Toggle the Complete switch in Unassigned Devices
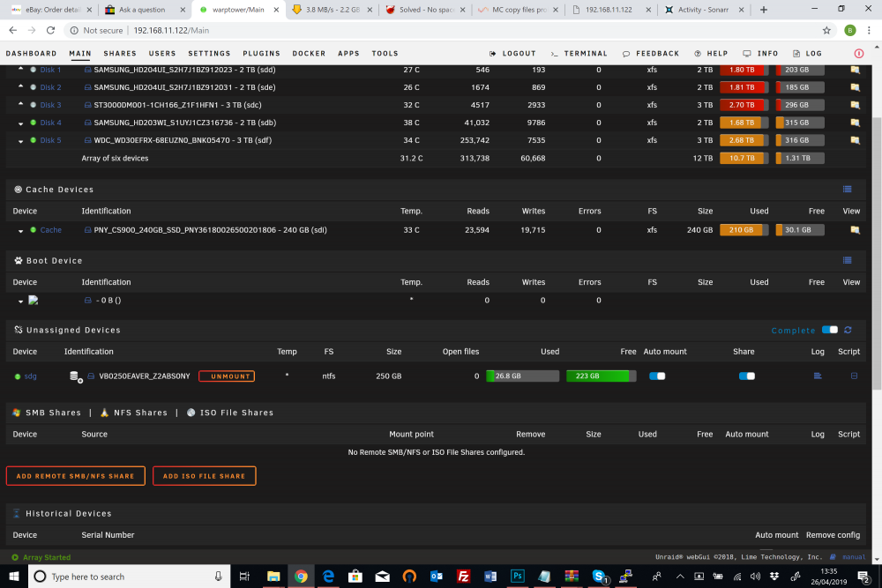 point(830,330)
